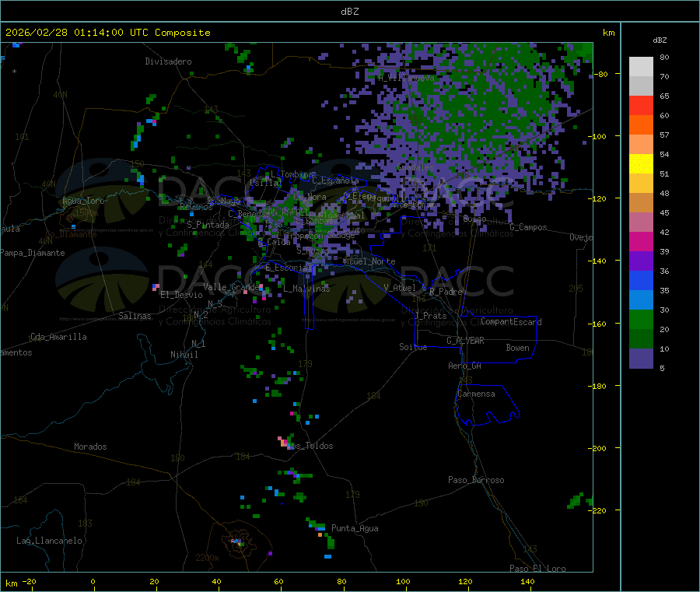Click the Carmensa location label

(476, 394)
